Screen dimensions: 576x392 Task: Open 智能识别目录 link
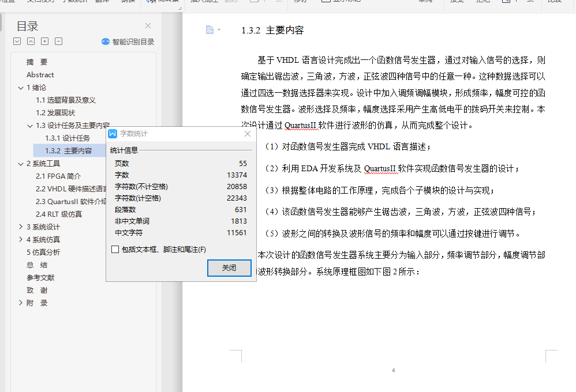click(133, 42)
